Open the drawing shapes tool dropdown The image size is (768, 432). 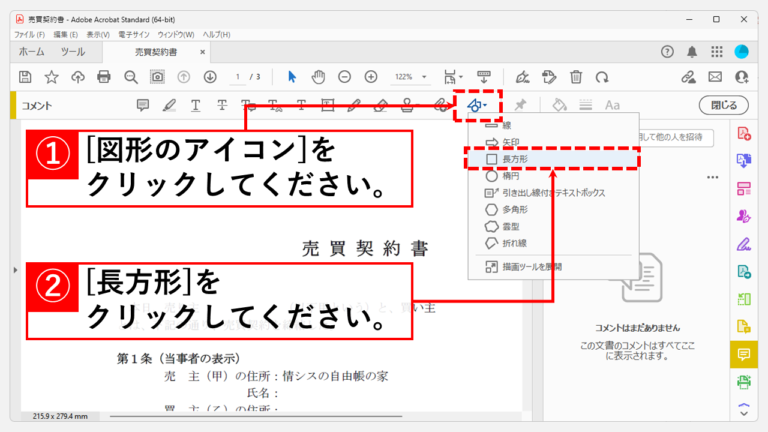pyautogui.click(x=475, y=104)
